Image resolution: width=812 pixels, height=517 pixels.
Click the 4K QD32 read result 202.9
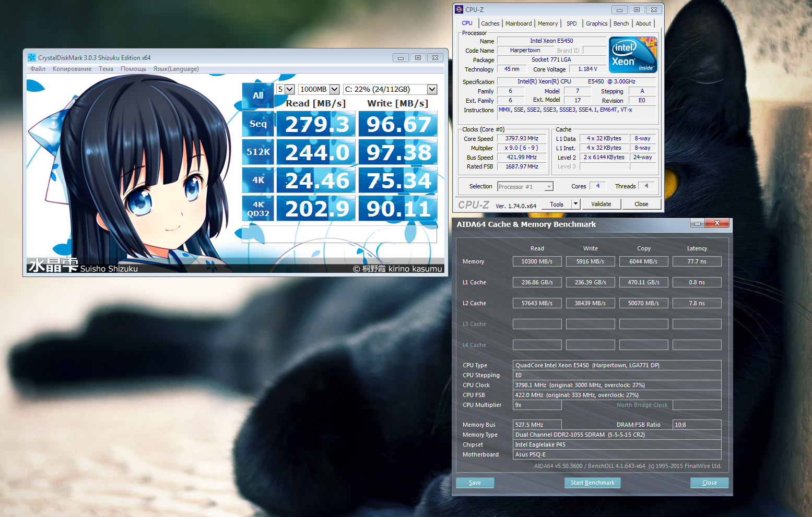316,208
